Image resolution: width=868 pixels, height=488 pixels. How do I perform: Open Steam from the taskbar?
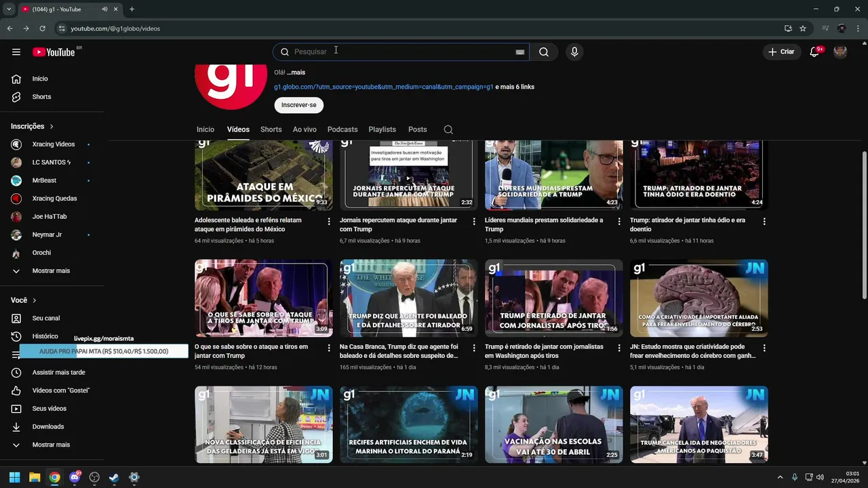(114, 477)
